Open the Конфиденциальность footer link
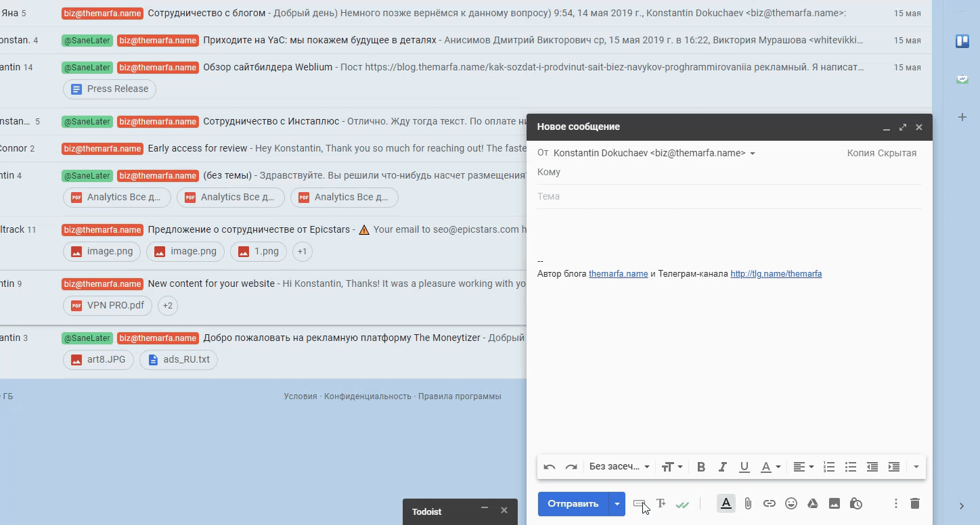This screenshot has height=525, width=980. (x=367, y=396)
